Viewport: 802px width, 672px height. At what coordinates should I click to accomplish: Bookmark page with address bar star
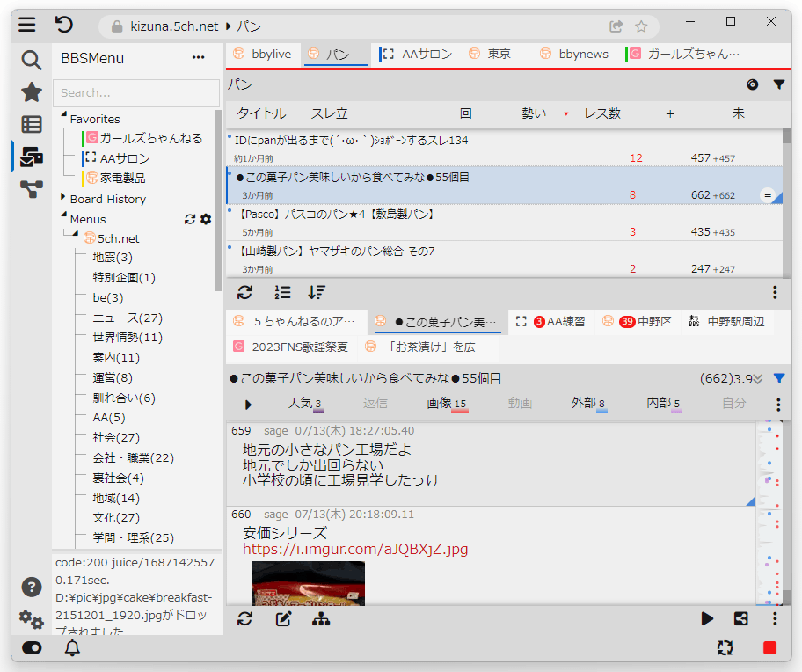pyautogui.click(x=641, y=26)
